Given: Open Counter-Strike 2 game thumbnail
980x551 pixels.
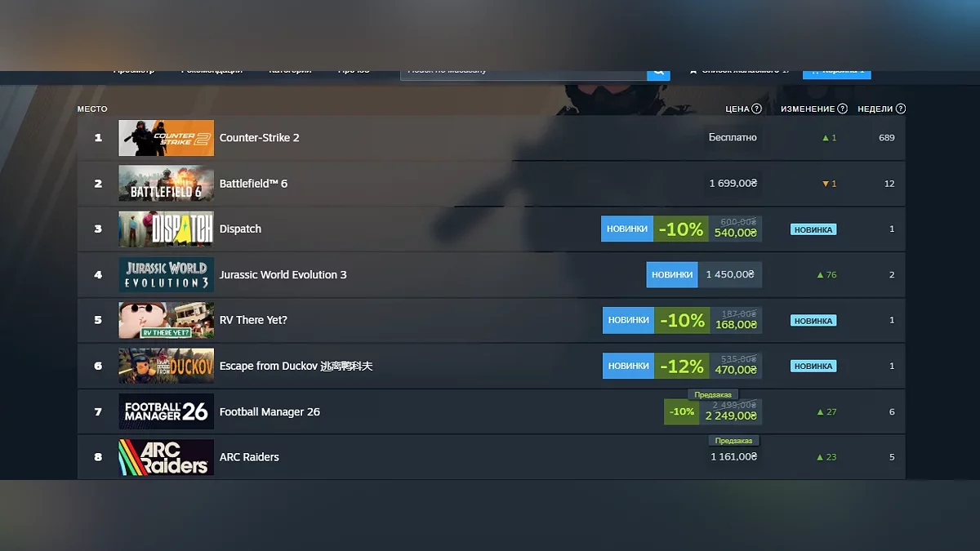Looking at the screenshot, I should click(x=166, y=138).
